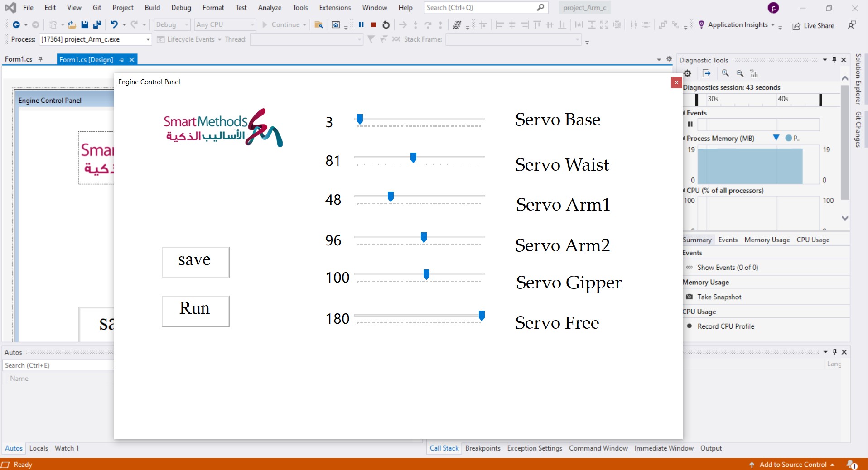Stop debugging with red square icon
The height and width of the screenshot is (470, 868).
point(374,25)
